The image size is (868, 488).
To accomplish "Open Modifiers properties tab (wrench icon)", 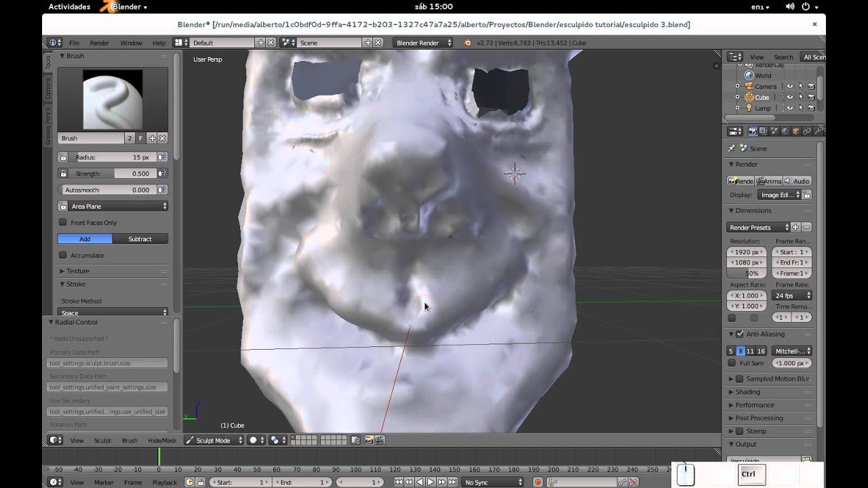I will click(817, 131).
